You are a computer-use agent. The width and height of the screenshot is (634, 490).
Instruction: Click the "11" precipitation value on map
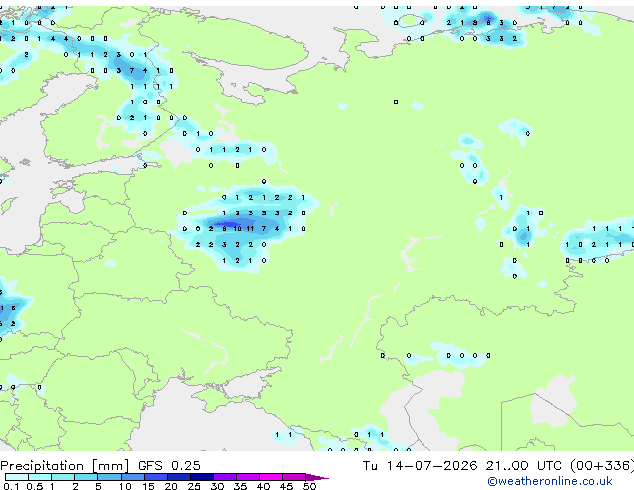point(251,229)
